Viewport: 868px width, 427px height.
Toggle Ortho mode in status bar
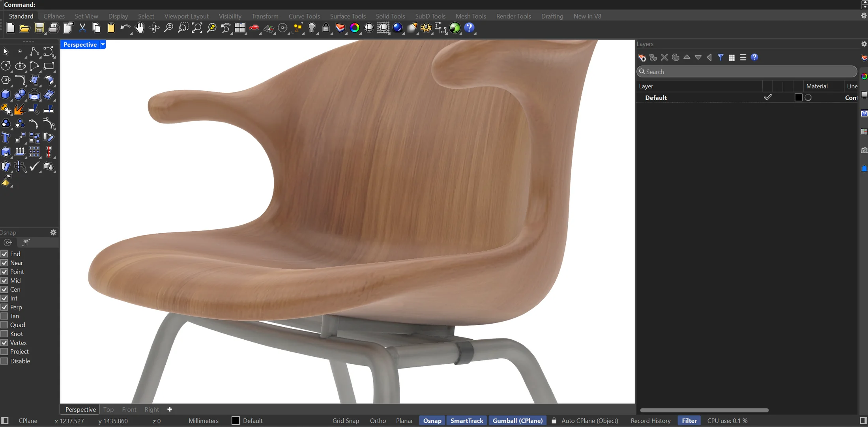coord(378,421)
